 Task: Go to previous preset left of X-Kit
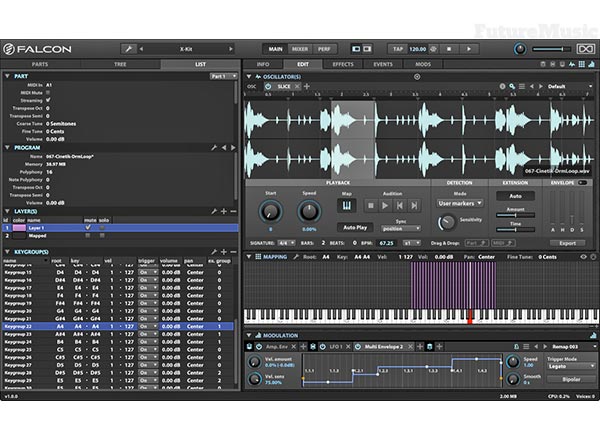point(141,49)
